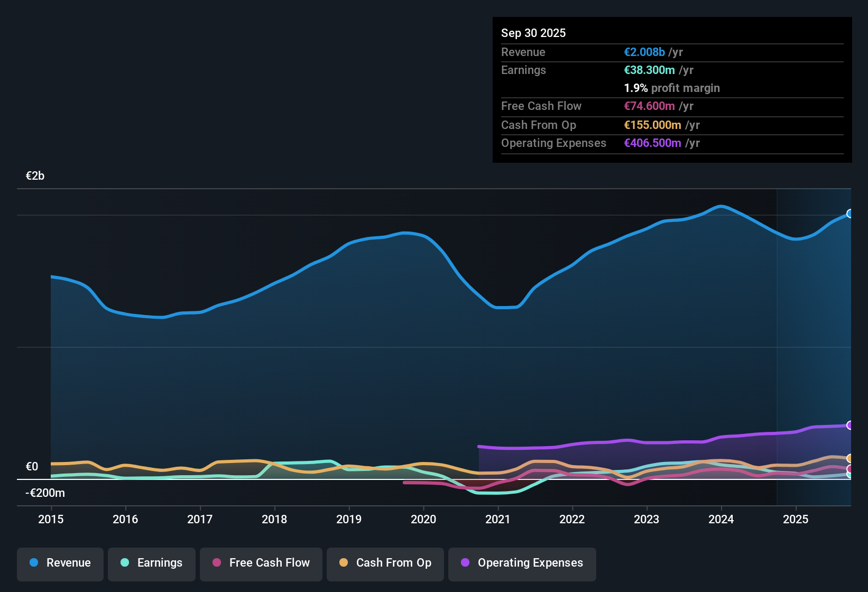Click the blue Revenue legend dot

[x=34, y=563]
